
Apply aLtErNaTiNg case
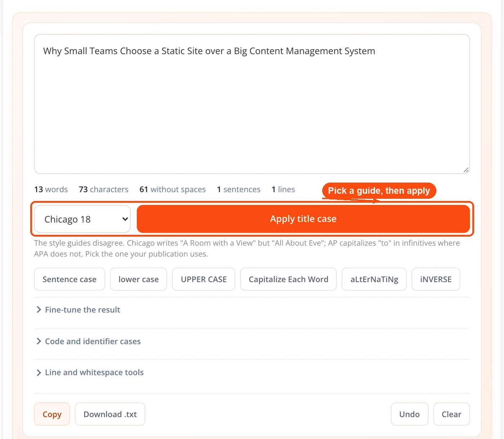tap(374, 279)
